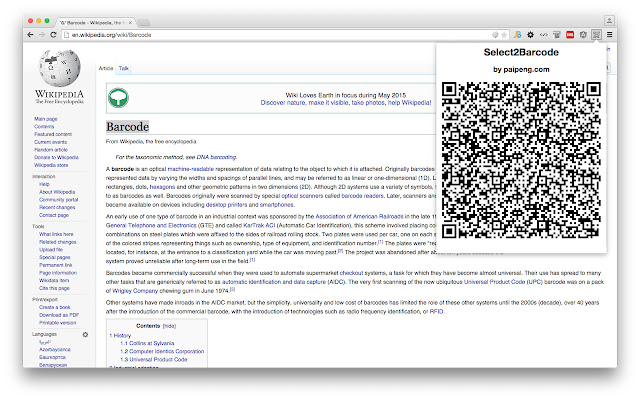Screen dimensions: 640x400
Task: Select the Barcode - Wikipedia browser tab
Action: tap(94, 23)
